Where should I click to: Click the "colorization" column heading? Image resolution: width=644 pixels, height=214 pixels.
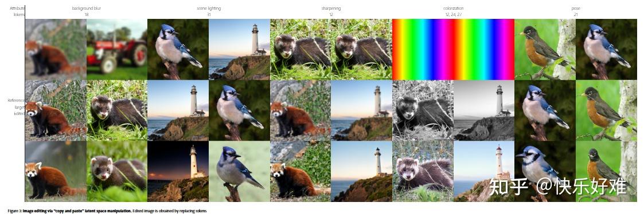[454, 8]
